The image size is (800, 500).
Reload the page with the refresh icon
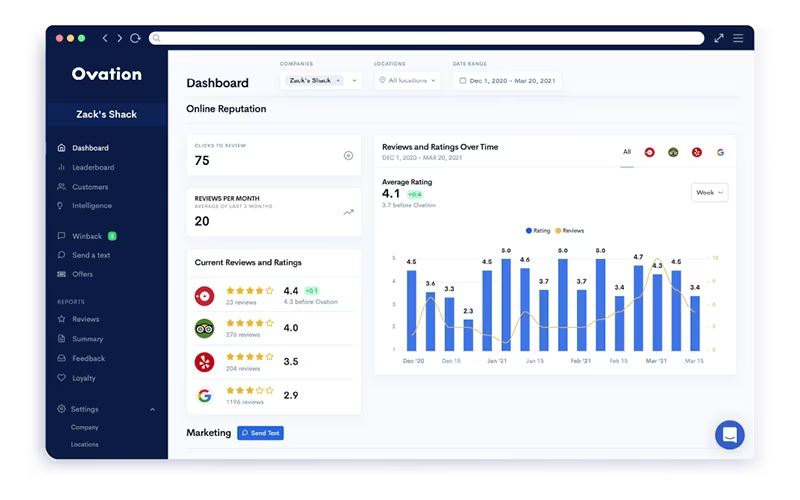coord(135,38)
